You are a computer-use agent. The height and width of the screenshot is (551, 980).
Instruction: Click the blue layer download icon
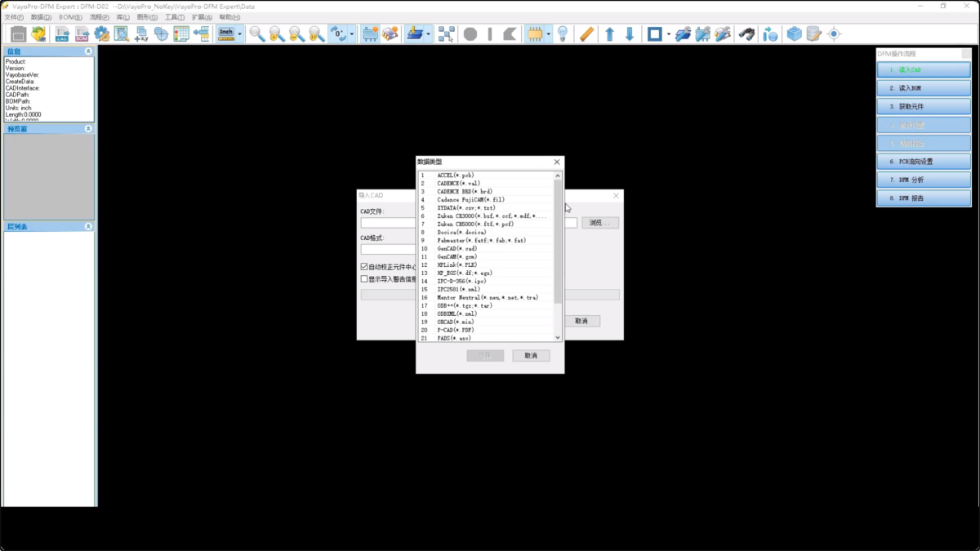[x=415, y=34]
